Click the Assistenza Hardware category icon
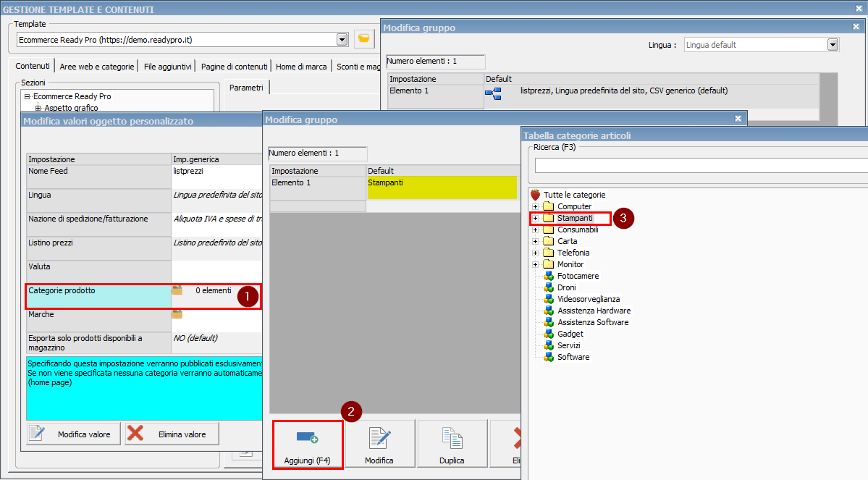Image resolution: width=868 pixels, height=480 pixels. (x=549, y=311)
